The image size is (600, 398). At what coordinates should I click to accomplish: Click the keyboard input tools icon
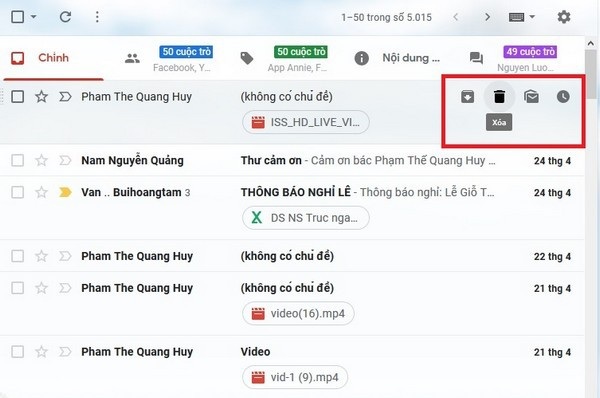(516, 17)
